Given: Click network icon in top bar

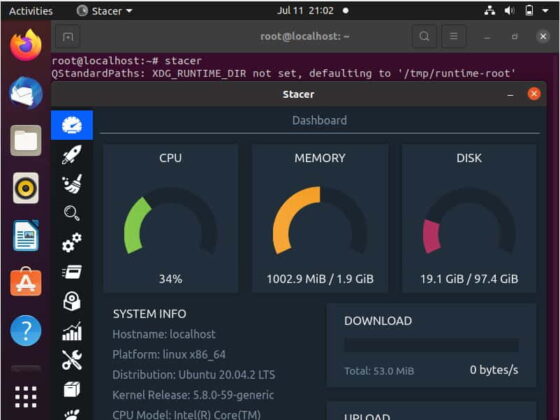Looking at the screenshot, I should tap(490, 11).
